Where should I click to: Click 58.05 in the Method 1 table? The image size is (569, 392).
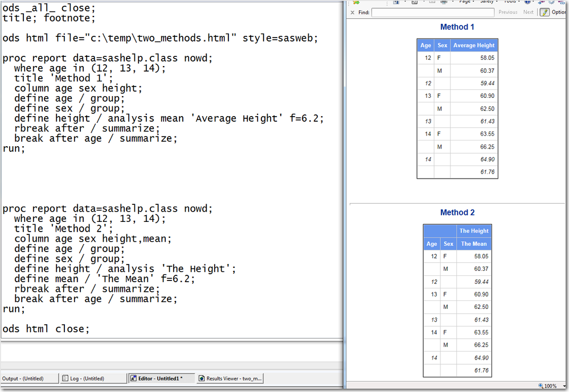(x=487, y=57)
